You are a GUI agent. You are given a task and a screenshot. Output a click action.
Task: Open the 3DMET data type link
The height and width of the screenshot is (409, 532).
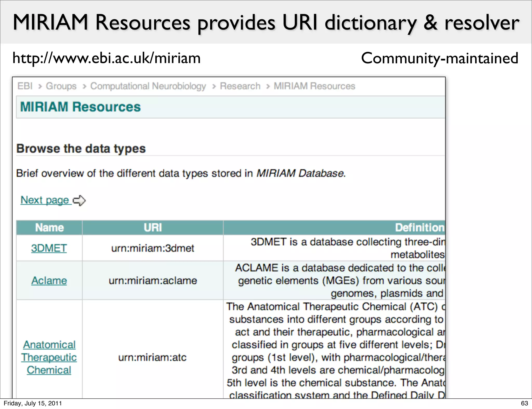pos(49,248)
